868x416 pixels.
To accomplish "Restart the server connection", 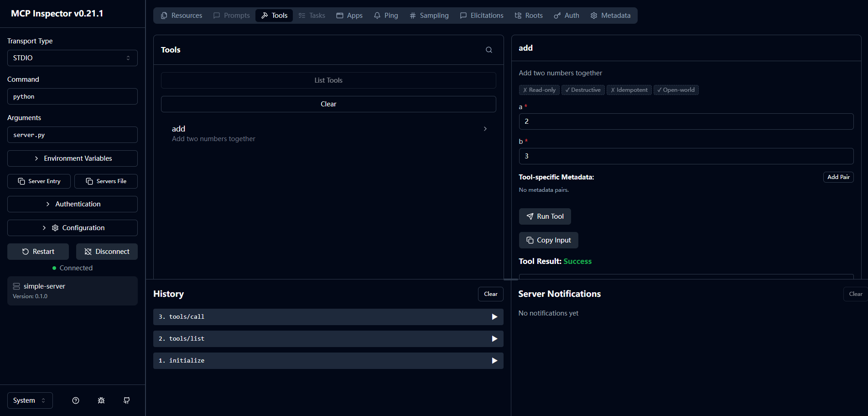I will tap(38, 252).
